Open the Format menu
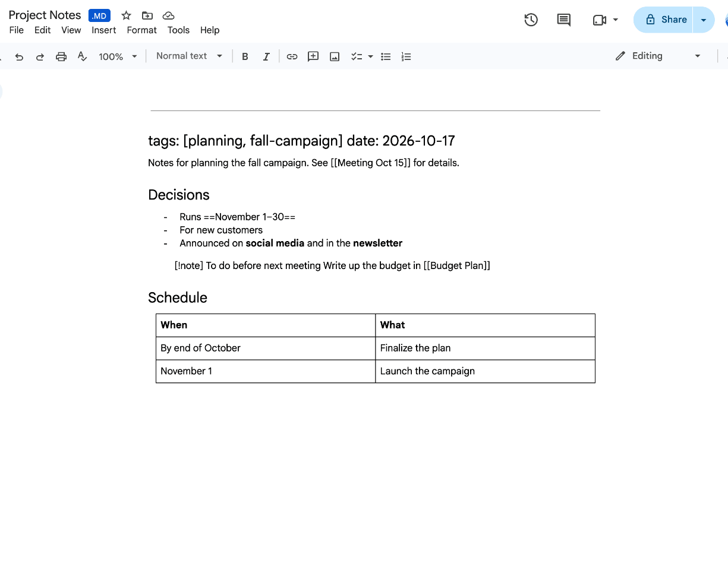 point(142,30)
